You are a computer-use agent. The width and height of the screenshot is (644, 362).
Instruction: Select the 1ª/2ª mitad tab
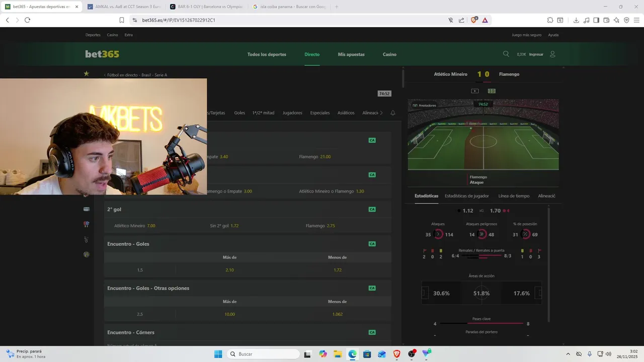[263, 113]
